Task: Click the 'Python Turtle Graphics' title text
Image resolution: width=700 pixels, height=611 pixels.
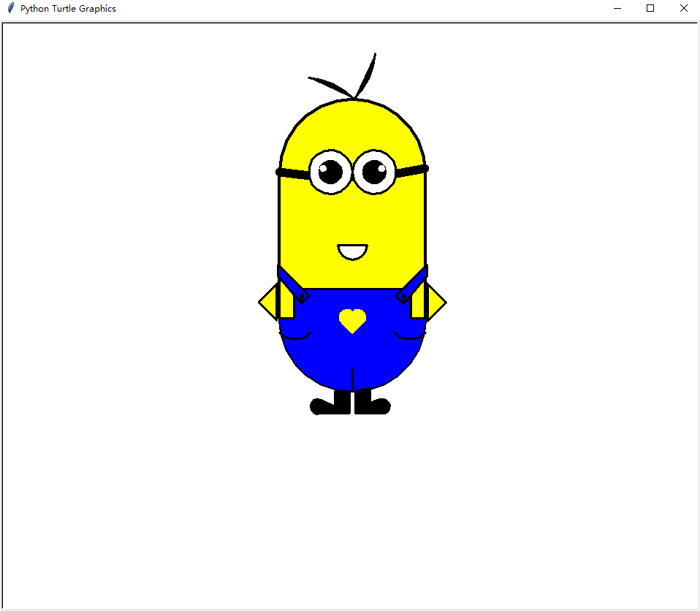Action: pyautogui.click(x=68, y=9)
